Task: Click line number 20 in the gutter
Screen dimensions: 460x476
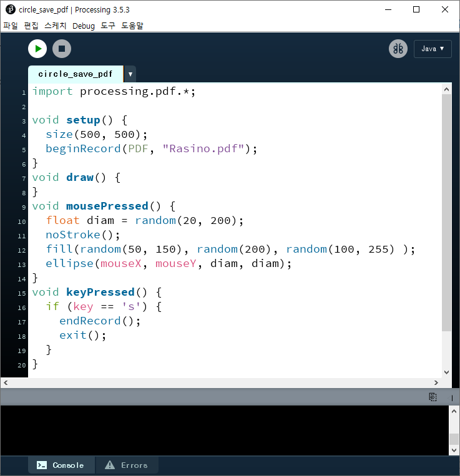Action: 22,365
